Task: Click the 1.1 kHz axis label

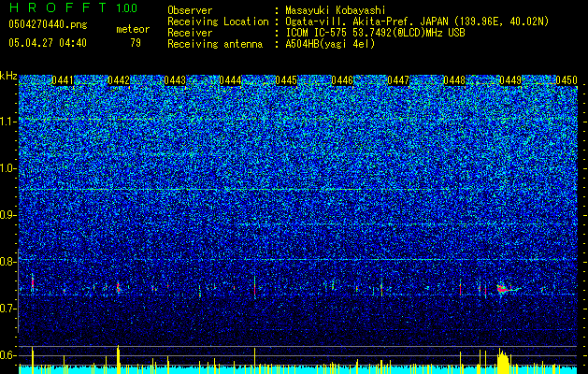Action: coord(7,122)
